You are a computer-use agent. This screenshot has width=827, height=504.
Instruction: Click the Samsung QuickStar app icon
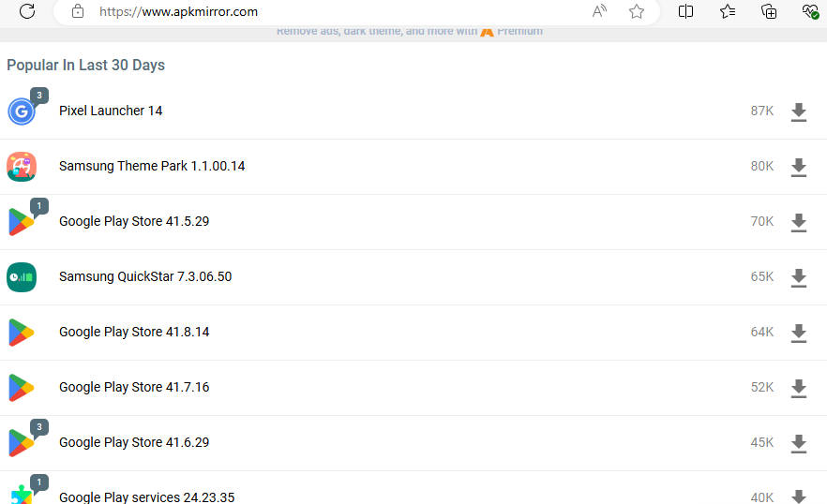pos(22,277)
